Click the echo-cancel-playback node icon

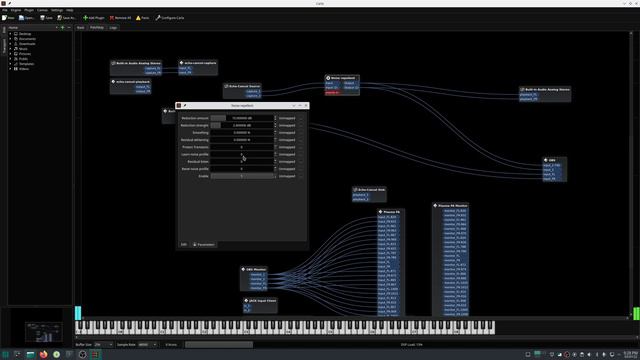pyautogui.click(x=113, y=81)
